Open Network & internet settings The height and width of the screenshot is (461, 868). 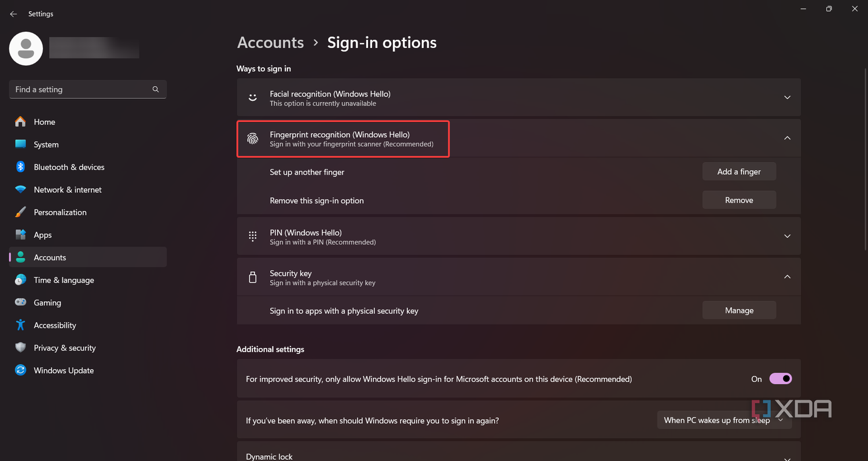click(x=68, y=190)
